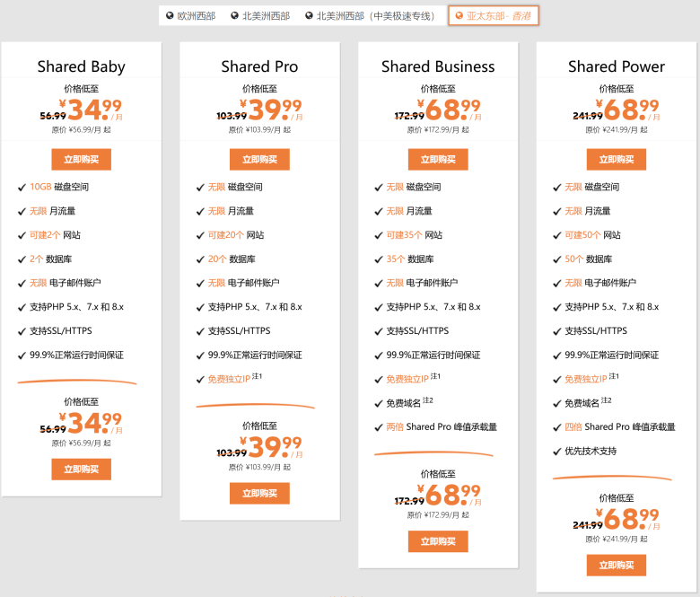Click bottom 立即购买 button in Shared Baby card

pyautogui.click(x=82, y=470)
